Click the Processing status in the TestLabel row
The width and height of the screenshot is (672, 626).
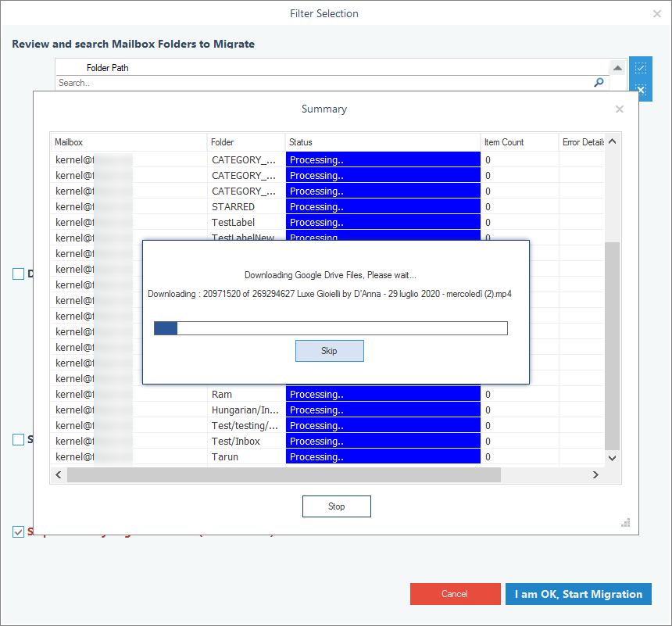tap(383, 223)
